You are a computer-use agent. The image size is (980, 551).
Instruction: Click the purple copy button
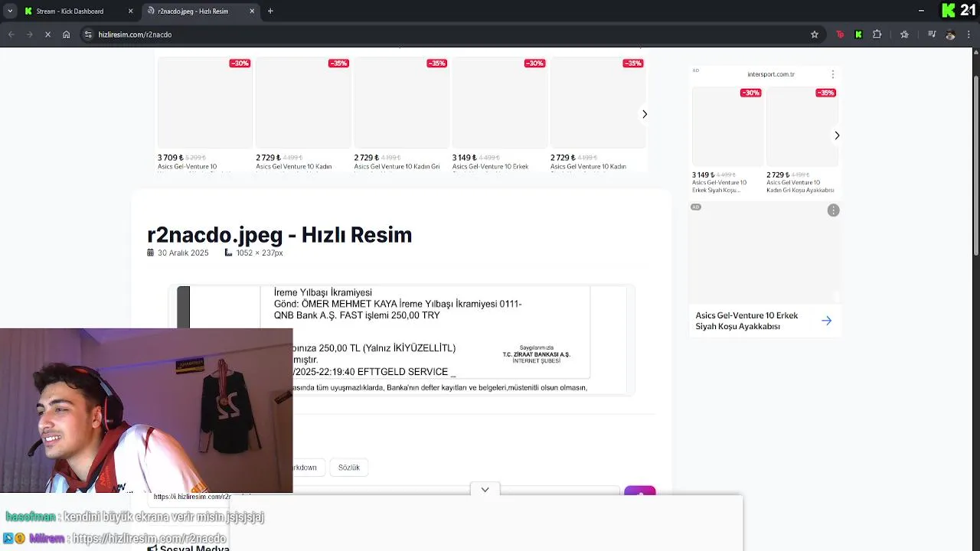(640, 491)
